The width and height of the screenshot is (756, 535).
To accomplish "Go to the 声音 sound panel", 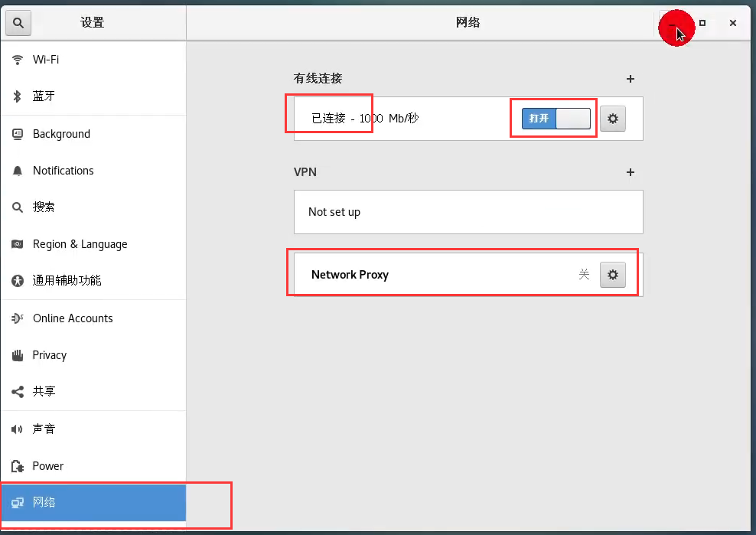I will 93,429.
